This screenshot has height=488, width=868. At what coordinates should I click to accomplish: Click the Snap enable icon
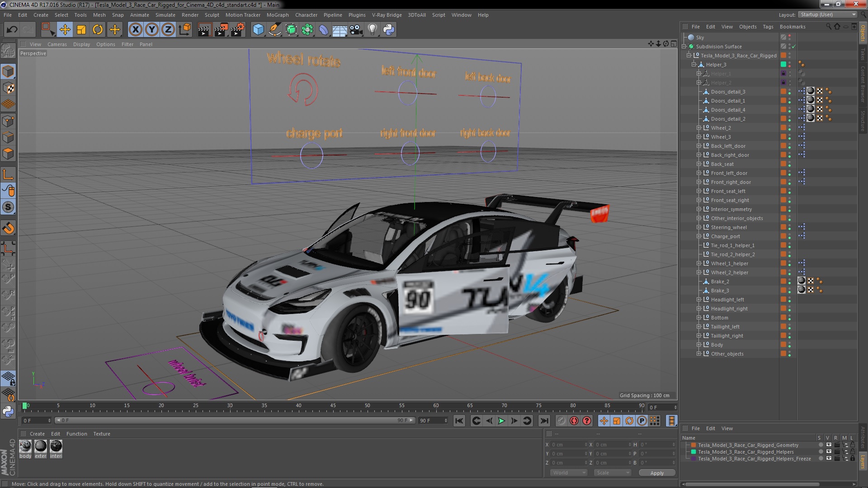click(8, 228)
